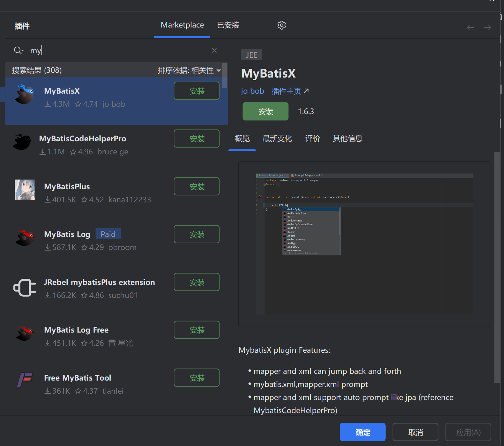Click the search results list scrollbar
The width and height of the screenshot is (504, 446).
(225, 75)
